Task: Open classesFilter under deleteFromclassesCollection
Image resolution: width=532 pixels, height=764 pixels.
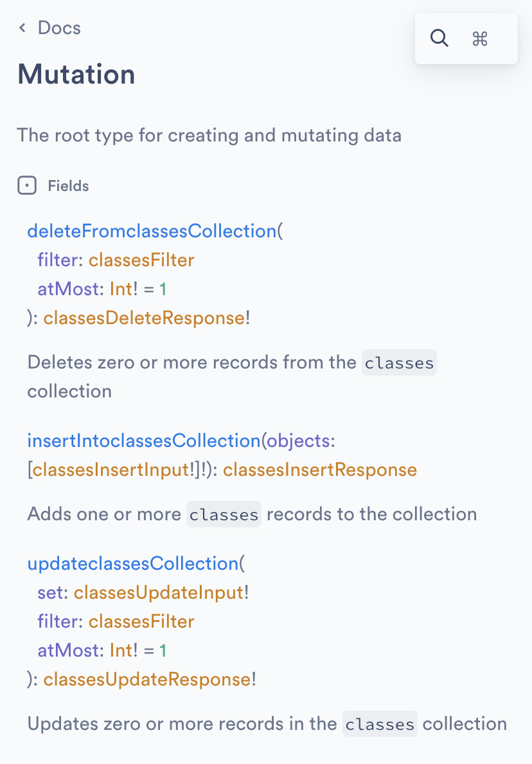Action: pos(141,260)
